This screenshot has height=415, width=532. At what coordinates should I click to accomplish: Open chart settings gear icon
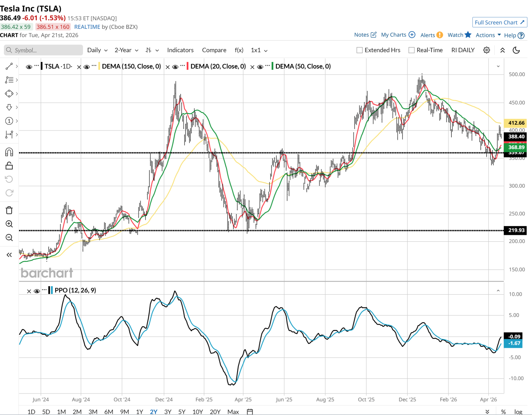coord(487,50)
